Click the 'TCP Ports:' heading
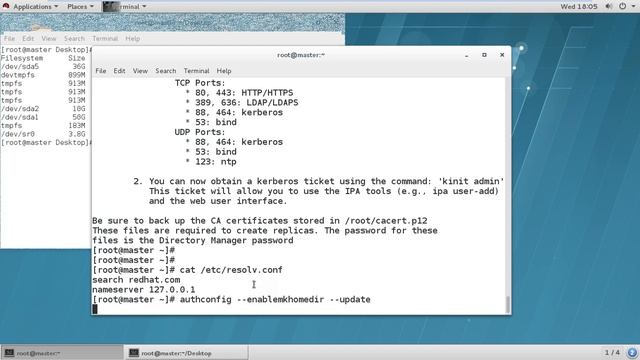640x360 pixels. click(200, 83)
